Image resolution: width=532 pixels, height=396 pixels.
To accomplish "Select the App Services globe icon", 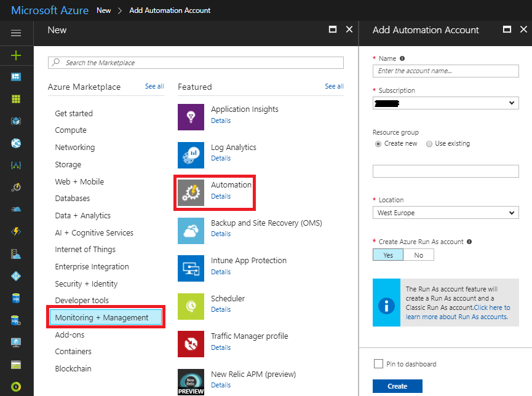I will pos(17,143).
